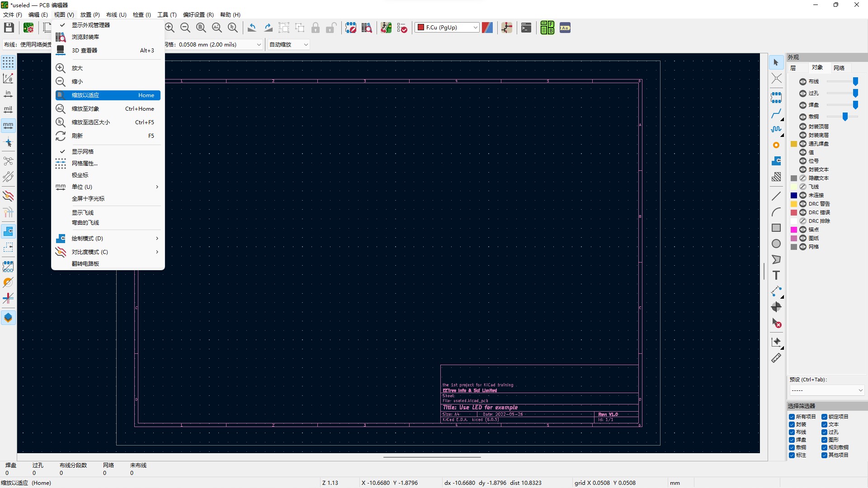868x488 pixels.
Task: Choose 缩放至对象 menu entry
Action: [108, 108]
